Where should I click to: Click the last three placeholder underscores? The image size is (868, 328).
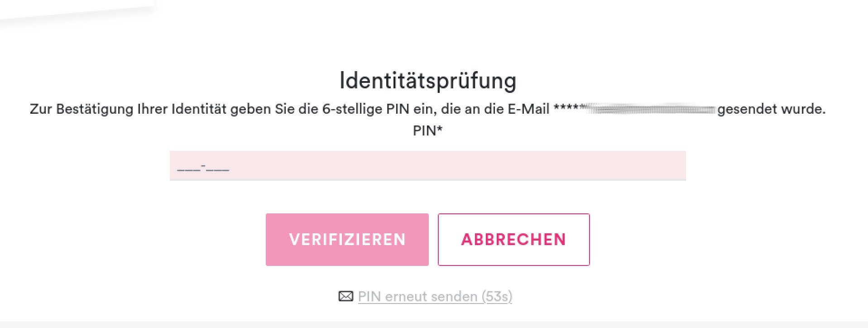pyautogui.click(x=218, y=169)
